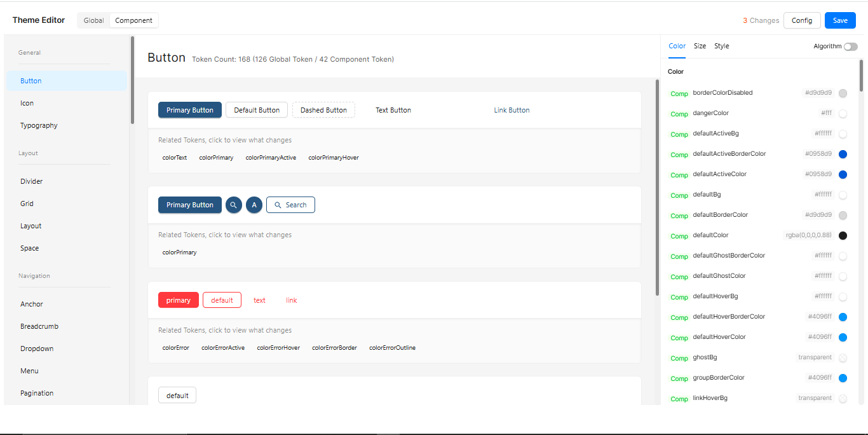Open borderColorDisabled color swatch
868x435 pixels.
click(x=843, y=93)
